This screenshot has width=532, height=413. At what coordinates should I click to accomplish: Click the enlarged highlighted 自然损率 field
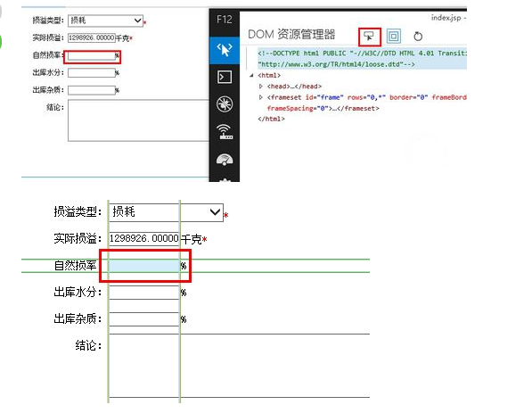click(144, 266)
